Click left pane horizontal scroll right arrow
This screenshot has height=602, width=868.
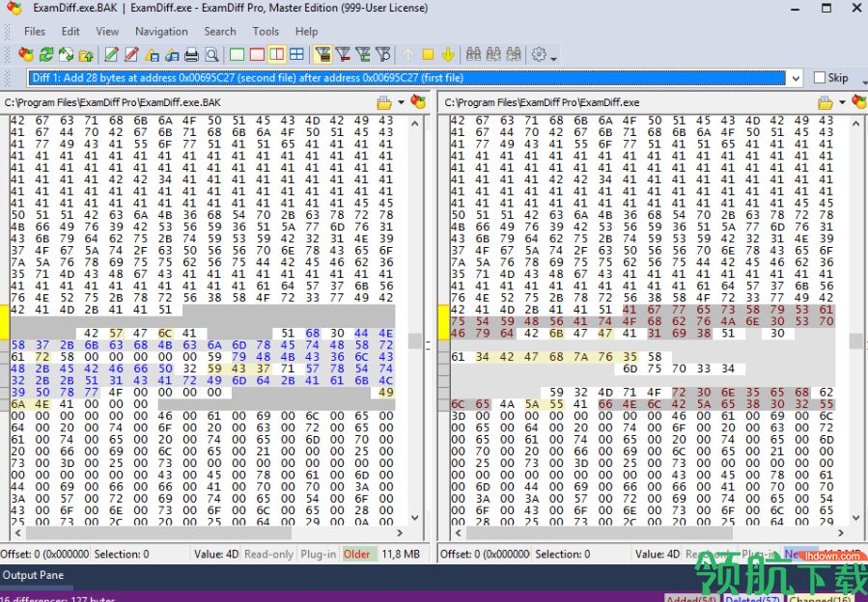(x=401, y=533)
